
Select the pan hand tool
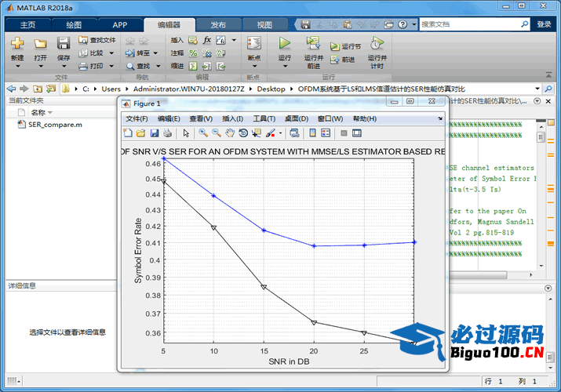(230, 133)
